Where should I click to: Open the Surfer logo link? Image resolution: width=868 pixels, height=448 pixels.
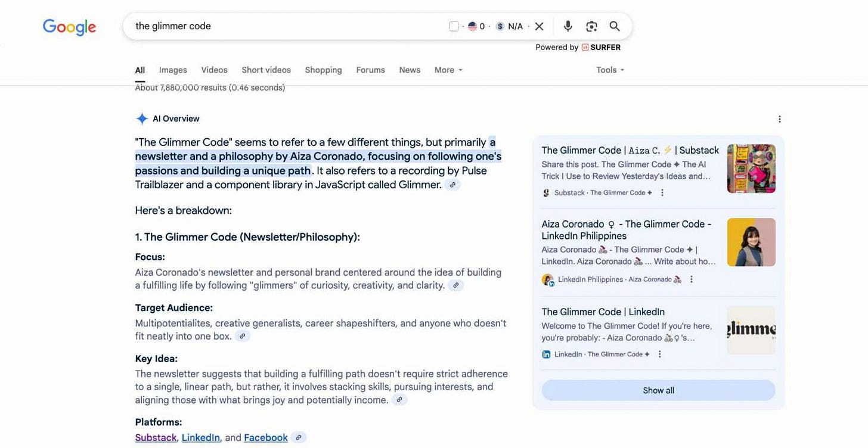(x=601, y=47)
